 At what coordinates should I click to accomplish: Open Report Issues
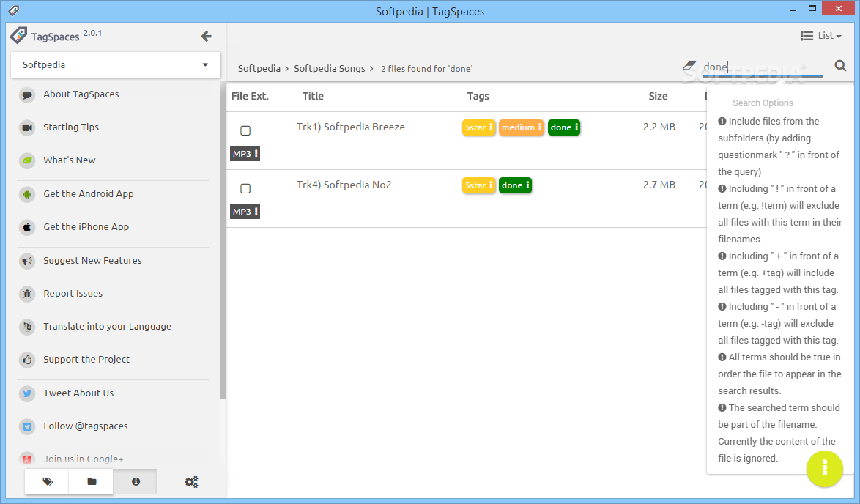point(73,294)
